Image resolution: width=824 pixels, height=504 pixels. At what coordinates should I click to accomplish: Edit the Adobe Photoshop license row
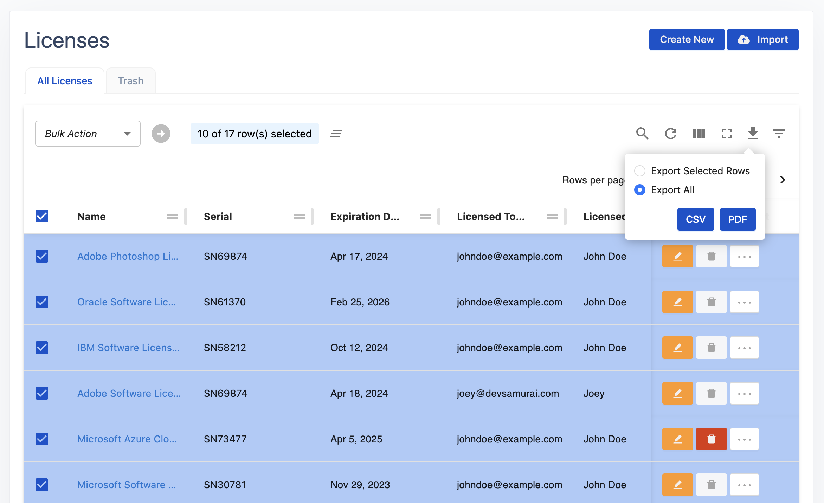(x=677, y=256)
